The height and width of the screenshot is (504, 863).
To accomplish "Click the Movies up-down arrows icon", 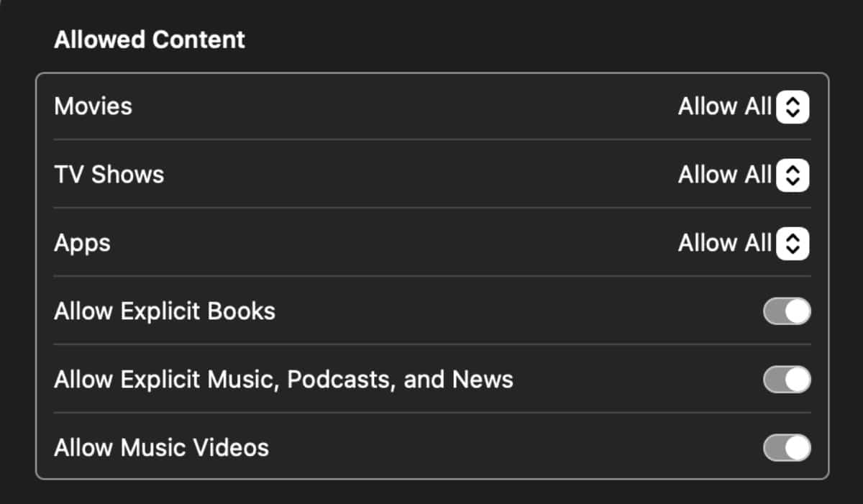I will (x=793, y=107).
